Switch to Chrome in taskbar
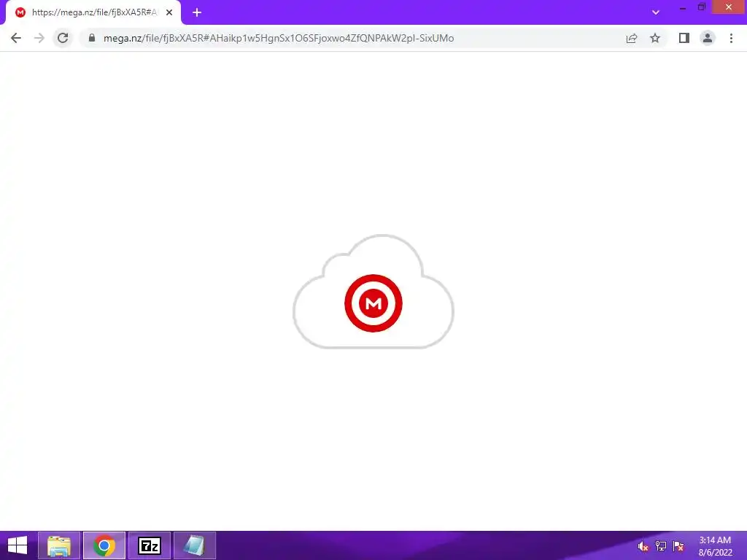 [x=104, y=545]
